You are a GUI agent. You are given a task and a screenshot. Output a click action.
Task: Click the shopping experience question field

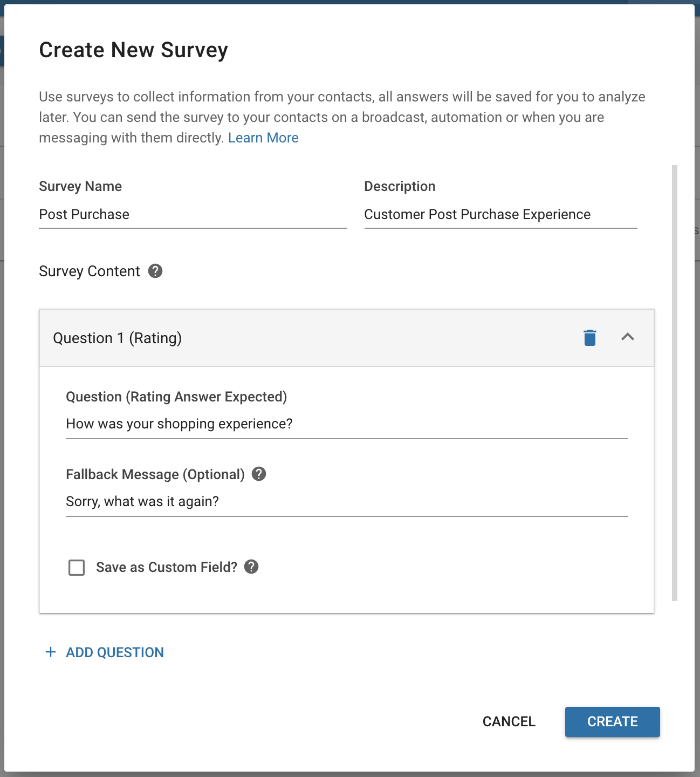(347, 424)
